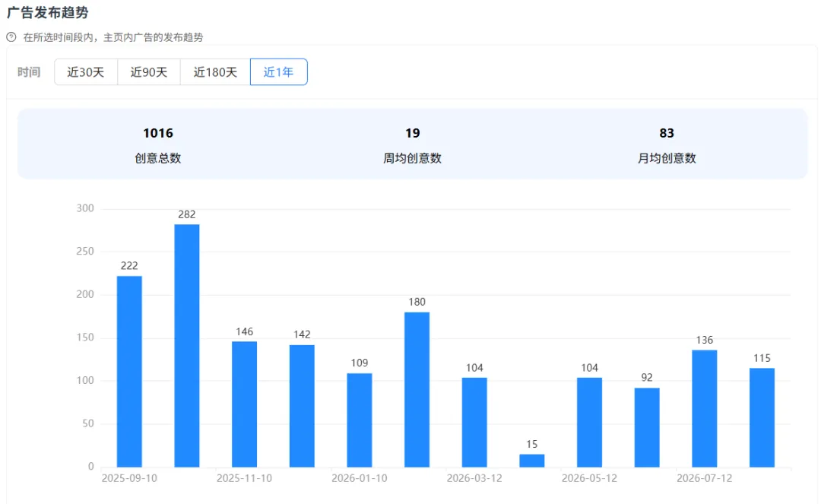Screen dimensions: 821x504
Task: Choose the 近180天 time range
Action: click(215, 72)
